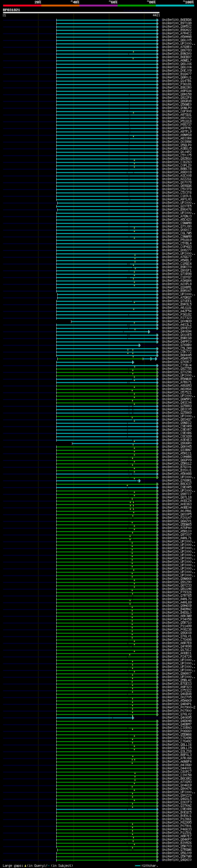Select the UniRef100_A4S3L2 label
Image resolution: width=197 pixels, height=868 pixels.
[x=177, y=325]
